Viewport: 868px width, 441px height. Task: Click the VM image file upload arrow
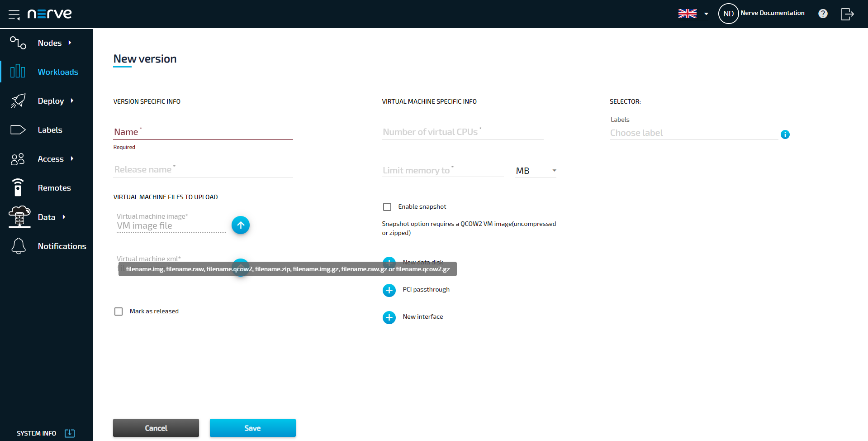click(x=241, y=225)
